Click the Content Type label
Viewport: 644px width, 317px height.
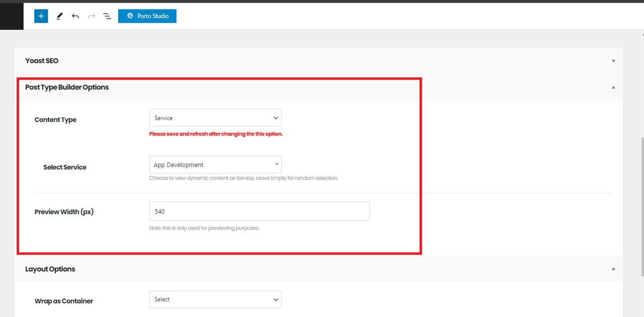click(55, 120)
